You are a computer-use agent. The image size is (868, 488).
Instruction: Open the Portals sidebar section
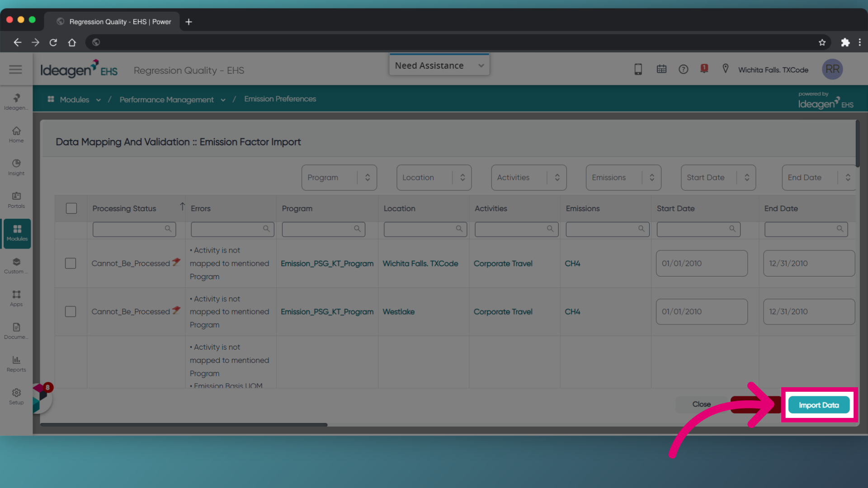pos(16,200)
